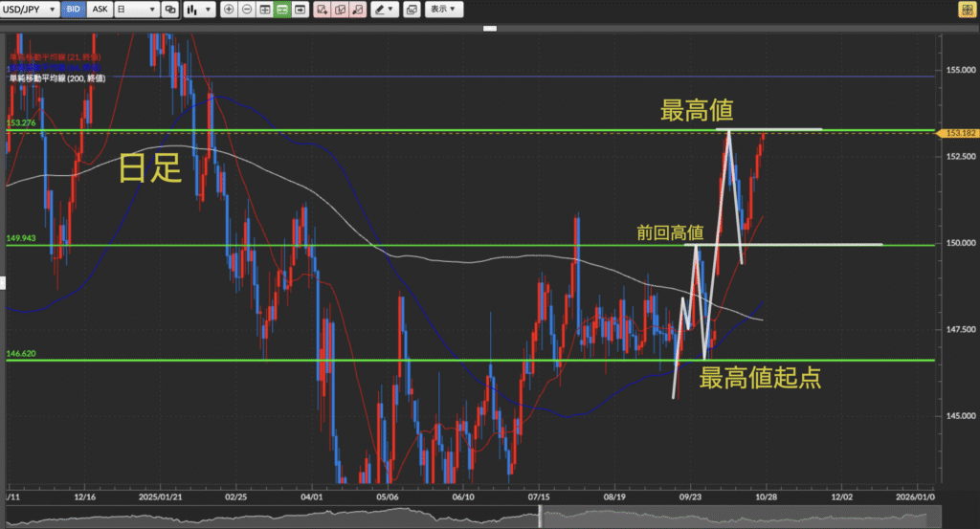Click the chart link/compare icon
The image size is (980, 529).
170,10
